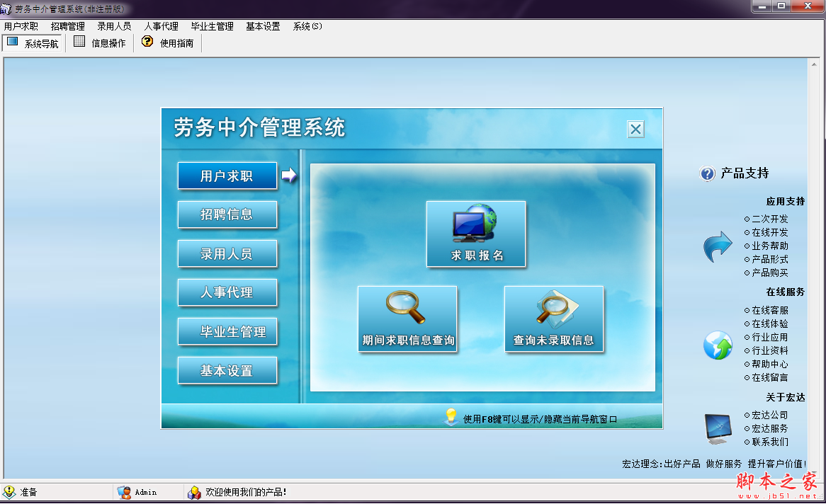Click the blue curved arrow icon under 应用支持
Screen dimensions: 826x504
tap(718, 246)
